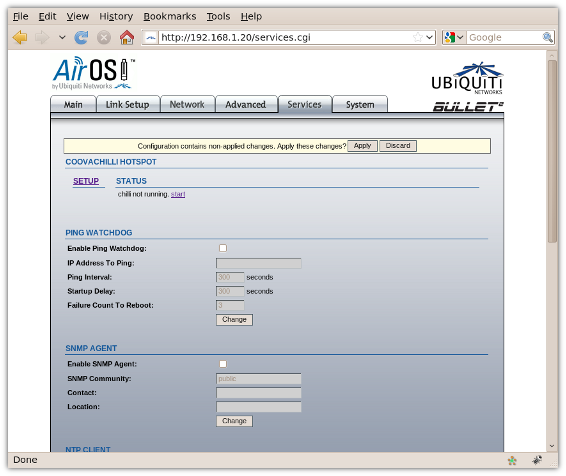The height and width of the screenshot is (476, 566).
Task: Apply the non-applied configuration changes
Action: click(x=362, y=146)
